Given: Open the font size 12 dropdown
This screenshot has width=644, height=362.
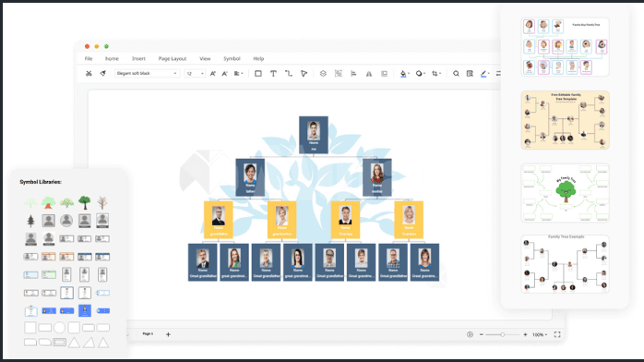Looking at the screenshot, I should (x=195, y=74).
